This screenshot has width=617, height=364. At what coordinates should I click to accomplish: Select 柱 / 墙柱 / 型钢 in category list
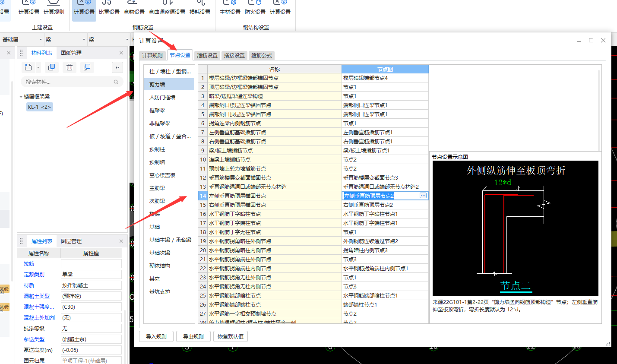click(x=170, y=71)
